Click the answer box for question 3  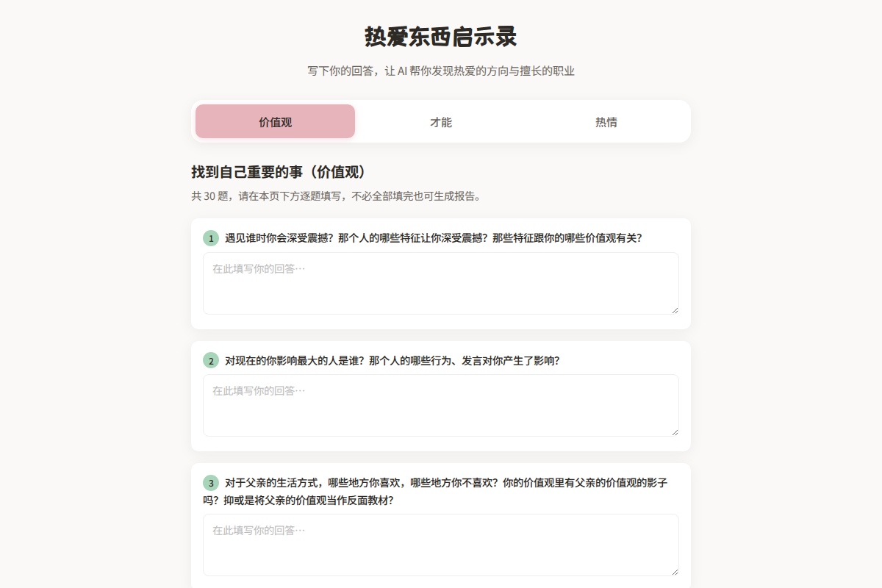441,545
